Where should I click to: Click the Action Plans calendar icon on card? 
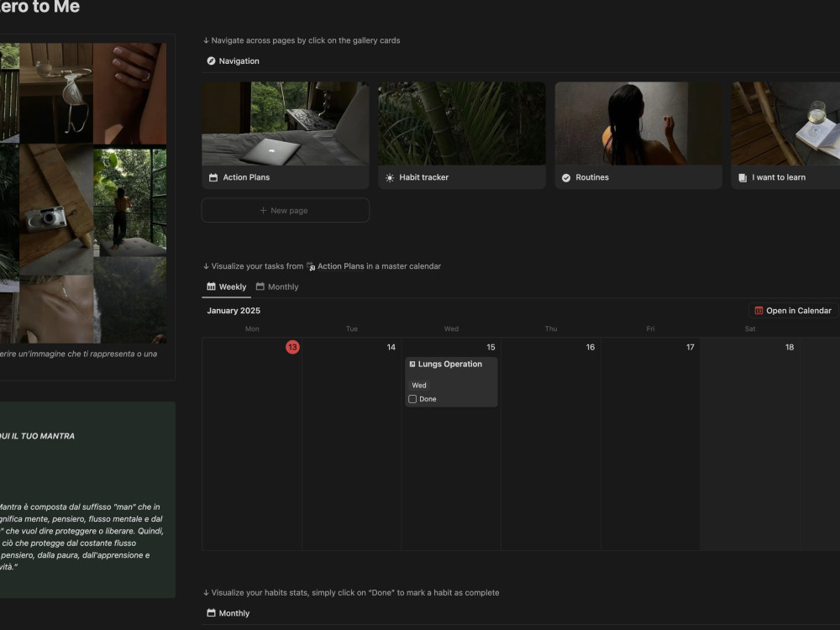pos(213,177)
